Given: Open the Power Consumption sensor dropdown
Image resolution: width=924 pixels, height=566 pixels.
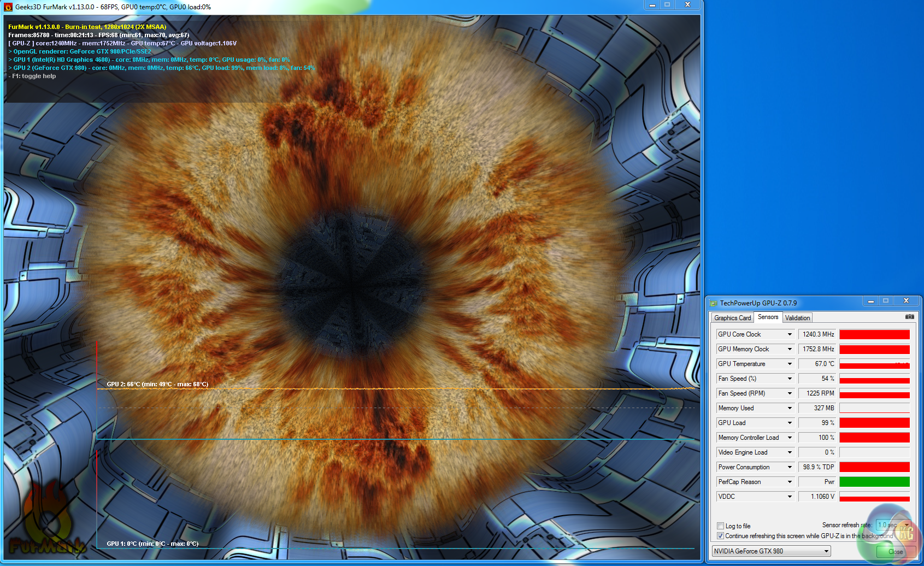Looking at the screenshot, I should [790, 467].
